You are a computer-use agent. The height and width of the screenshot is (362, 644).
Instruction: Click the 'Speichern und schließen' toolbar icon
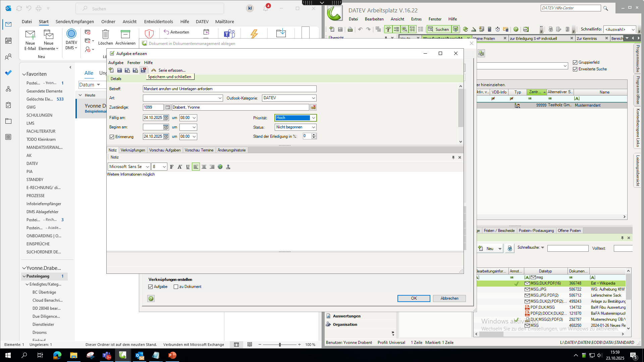click(x=143, y=70)
